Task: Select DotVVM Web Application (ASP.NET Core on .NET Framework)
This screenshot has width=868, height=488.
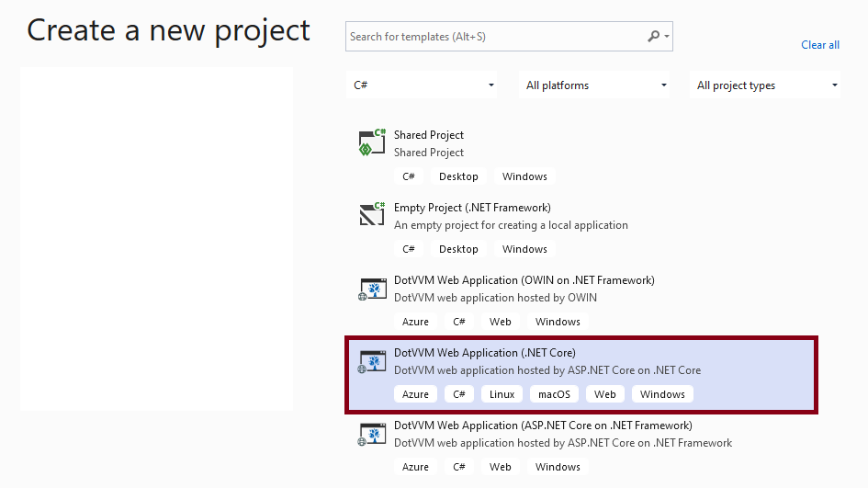Action: click(543, 426)
